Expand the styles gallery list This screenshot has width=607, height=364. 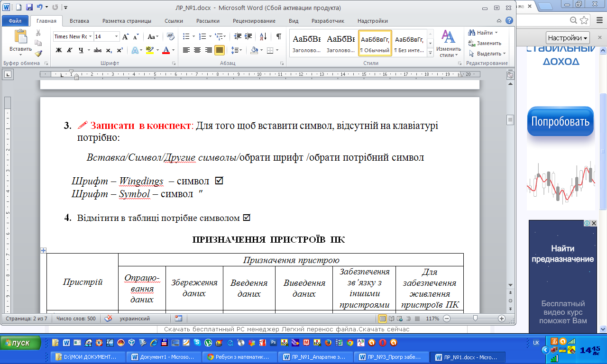click(x=430, y=53)
